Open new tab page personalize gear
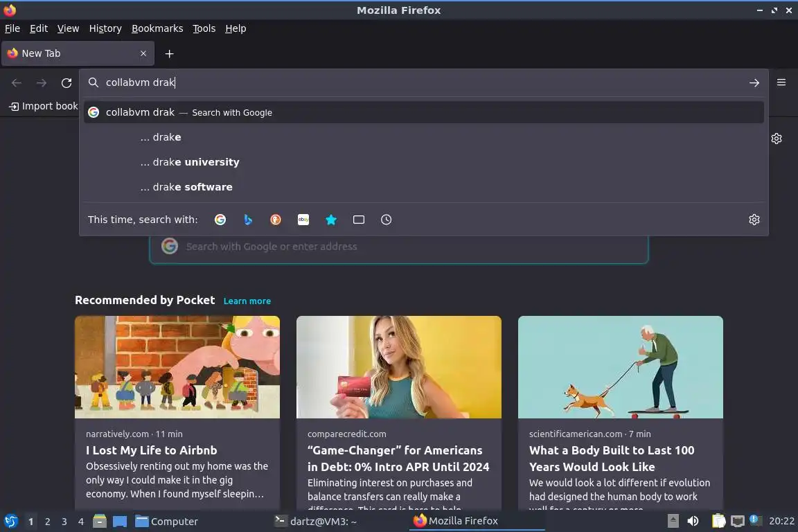The width and height of the screenshot is (798, 532). (x=776, y=139)
